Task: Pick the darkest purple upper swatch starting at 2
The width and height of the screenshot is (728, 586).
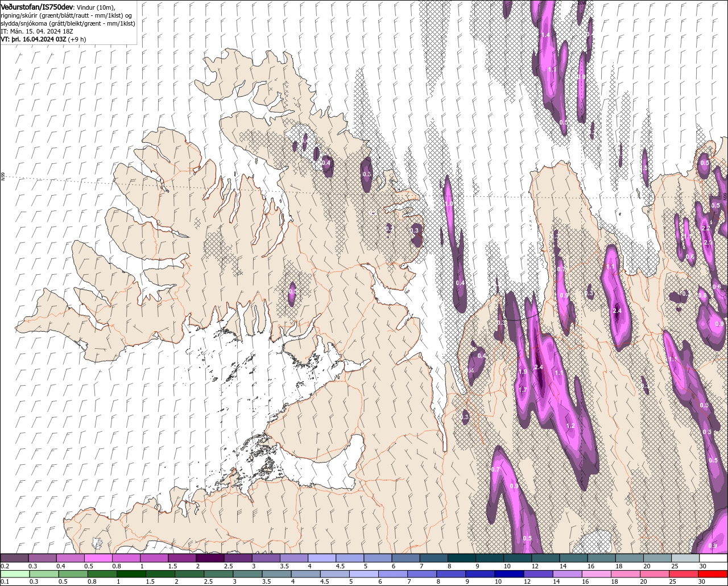Action: pos(210,558)
